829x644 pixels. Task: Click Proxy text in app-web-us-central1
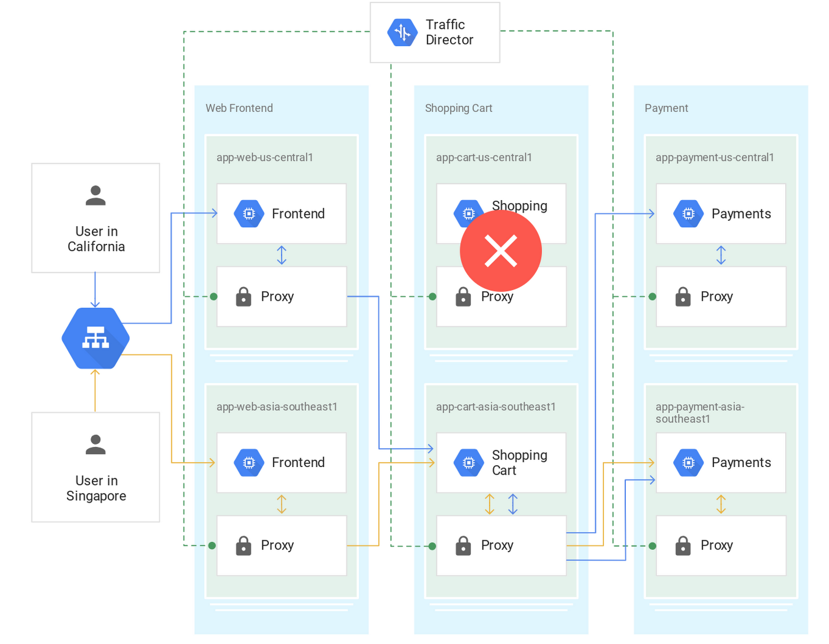click(277, 297)
